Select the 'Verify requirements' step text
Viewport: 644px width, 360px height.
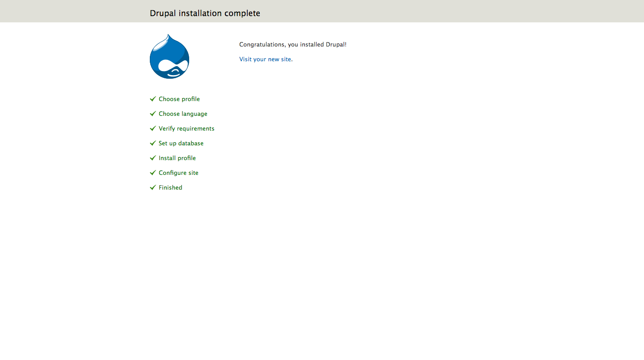point(186,128)
